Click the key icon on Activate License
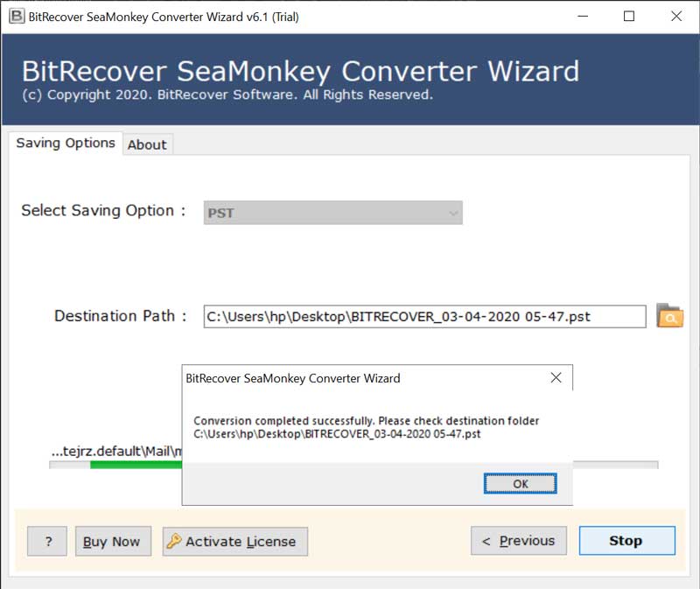 (174, 541)
